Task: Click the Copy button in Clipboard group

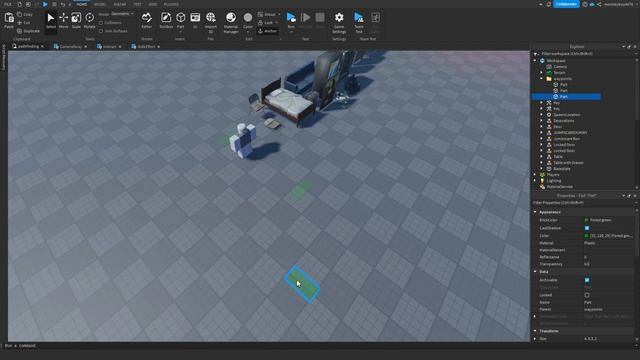Action: tap(25, 14)
